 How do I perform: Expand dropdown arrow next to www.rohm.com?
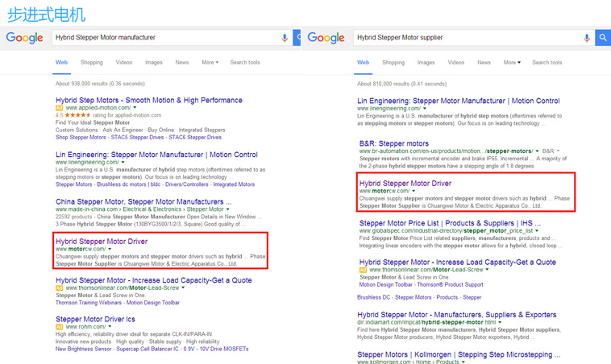tap(110, 327)
